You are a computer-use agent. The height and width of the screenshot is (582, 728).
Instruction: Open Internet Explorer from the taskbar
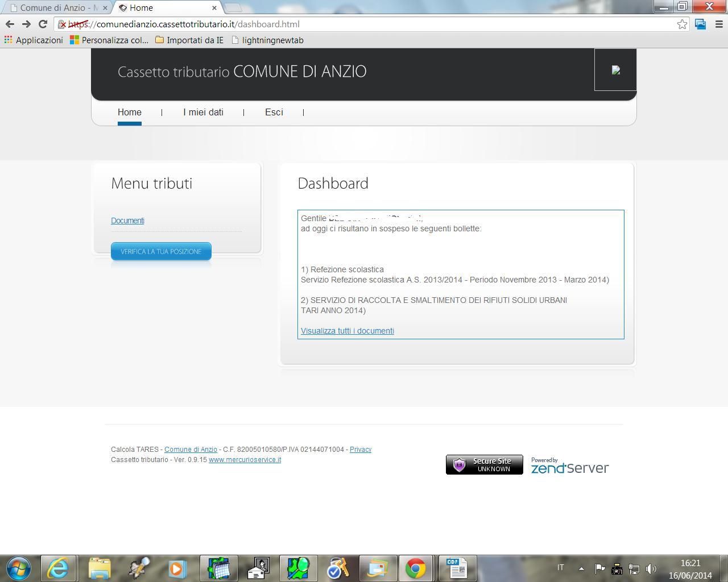click(x=58, y=568)
